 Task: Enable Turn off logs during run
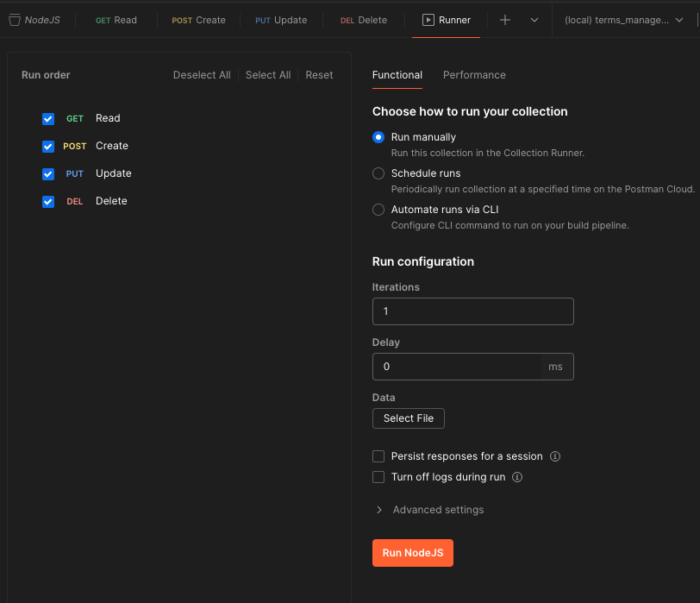pyautogui.click(x=378, y=477)
